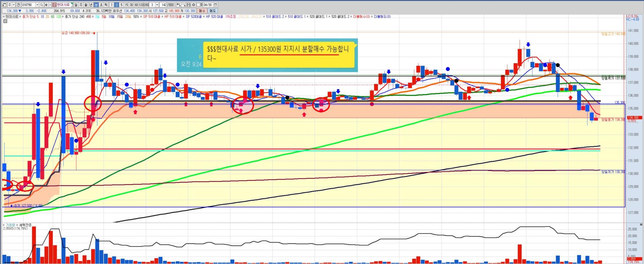Click the 최고 140,900 (09:24) high label
The width and height of the screenshot is (644, 264).
78,33
